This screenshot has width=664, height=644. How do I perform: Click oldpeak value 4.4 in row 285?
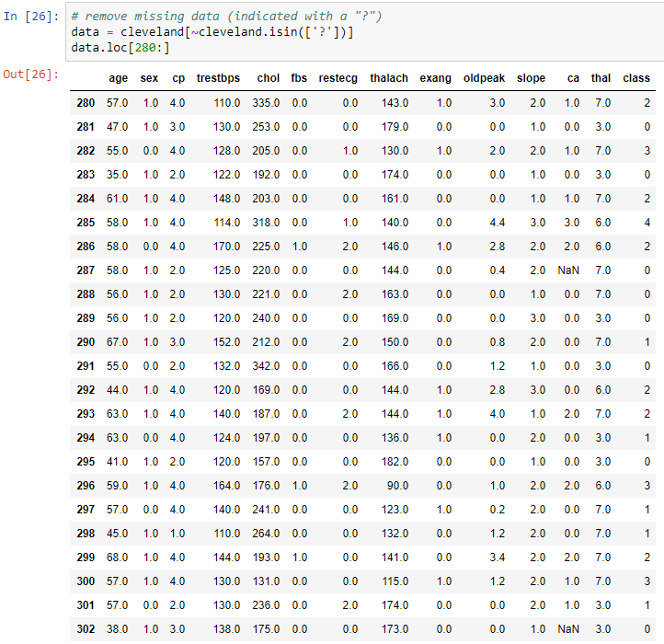[x=498, y=223]
